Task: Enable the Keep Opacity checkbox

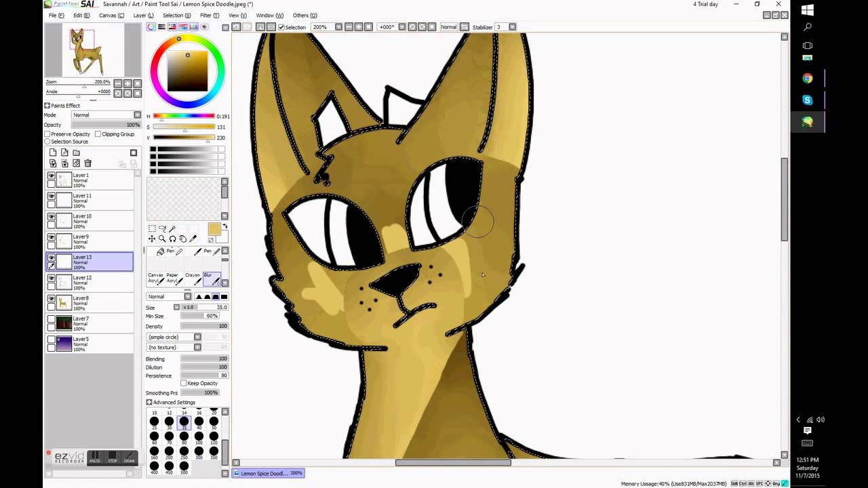Action: [183, 384]
